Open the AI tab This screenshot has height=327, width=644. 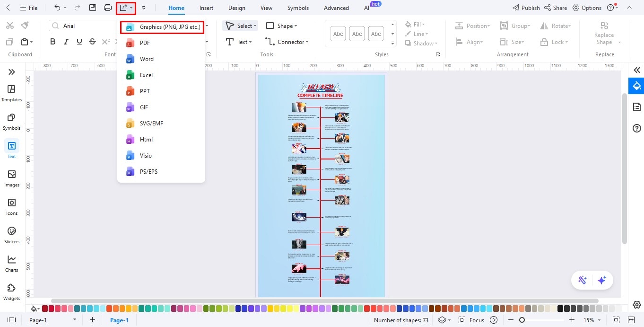tap(367, 8)
